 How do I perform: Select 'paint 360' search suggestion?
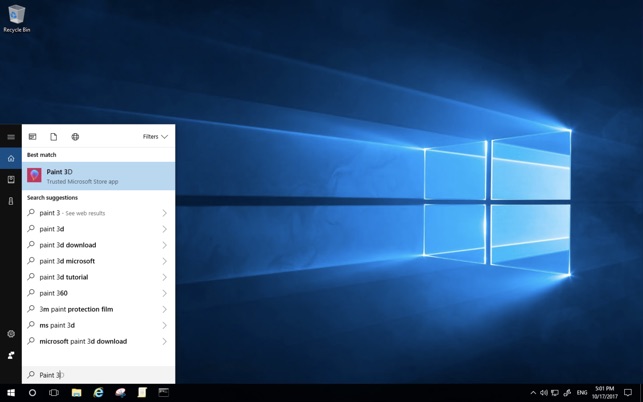54,293
